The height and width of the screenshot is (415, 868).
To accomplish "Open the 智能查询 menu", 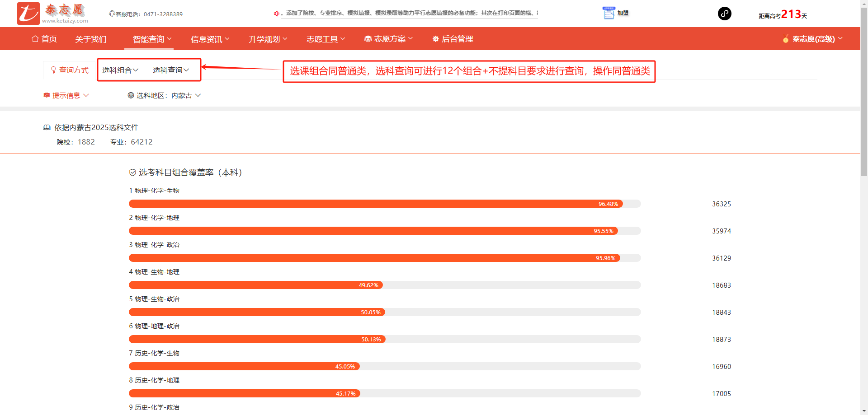I will 152,39.
